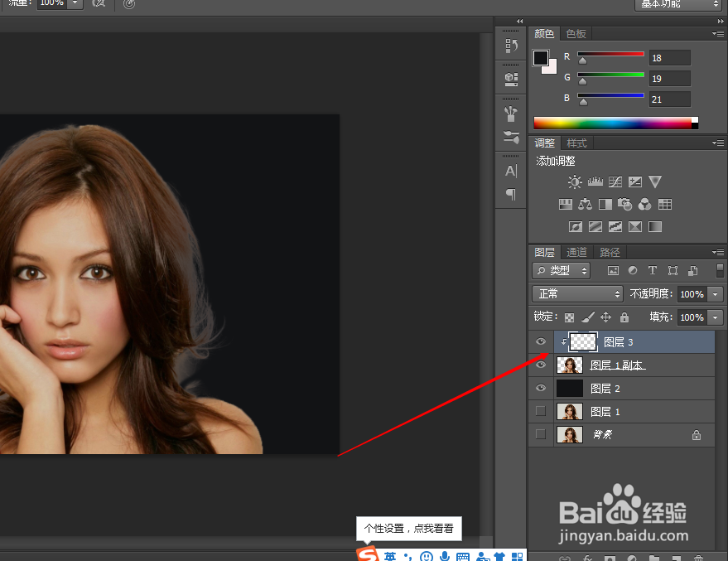The width and height of the screenshot is (728, 561).
Task: Switch to the 路径 paths tab
Action: [x=610, y=252]
